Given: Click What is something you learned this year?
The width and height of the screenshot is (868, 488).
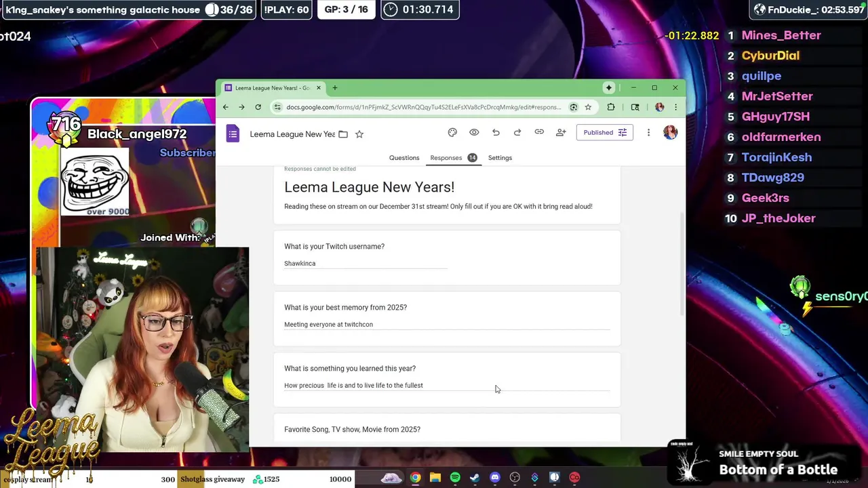Looking at the screenshot, I should pyautogui.click(x=350, y=368).
